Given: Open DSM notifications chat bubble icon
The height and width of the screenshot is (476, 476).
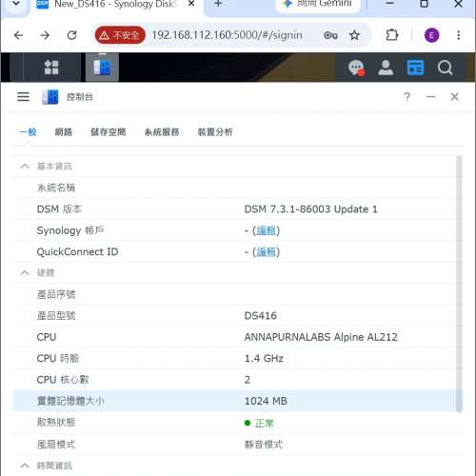Looking at the screenshot, I should tap(356, 68).
